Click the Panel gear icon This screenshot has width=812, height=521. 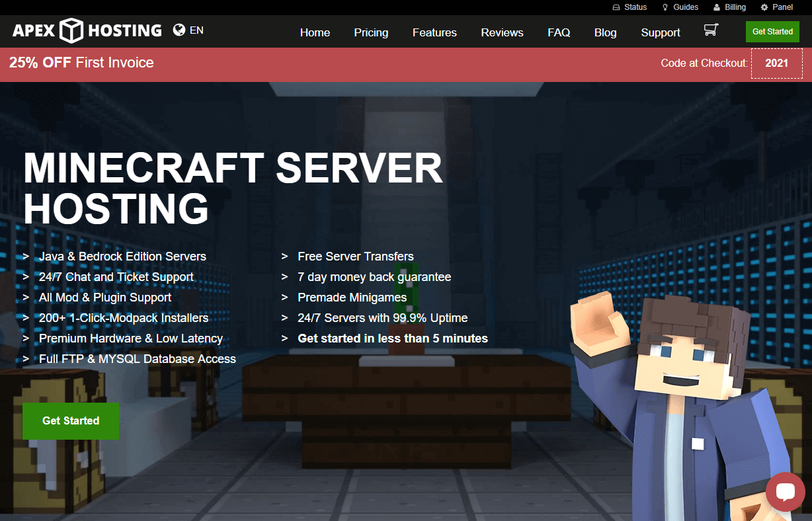tap(764, 7)
